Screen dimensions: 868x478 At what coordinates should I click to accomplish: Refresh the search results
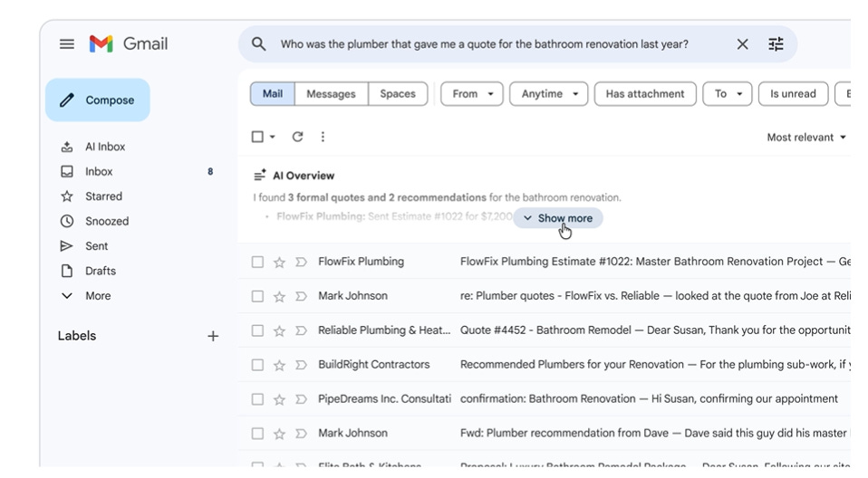point(297,137)
